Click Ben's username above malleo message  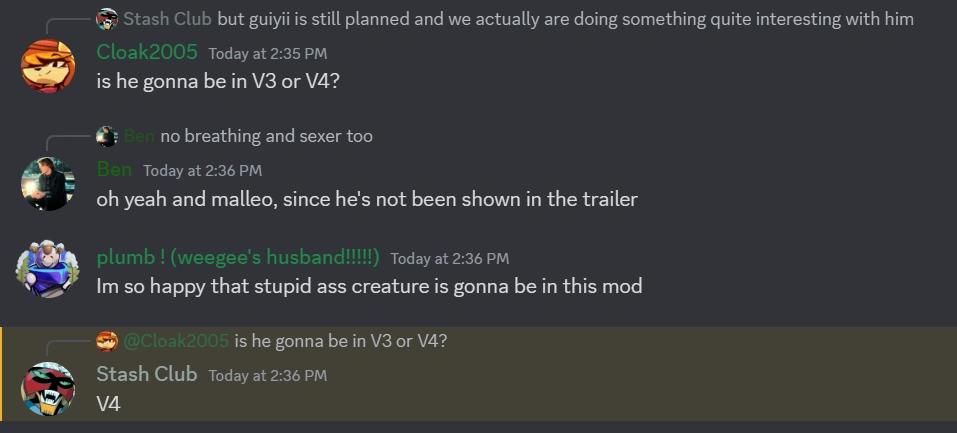(114, 169)
